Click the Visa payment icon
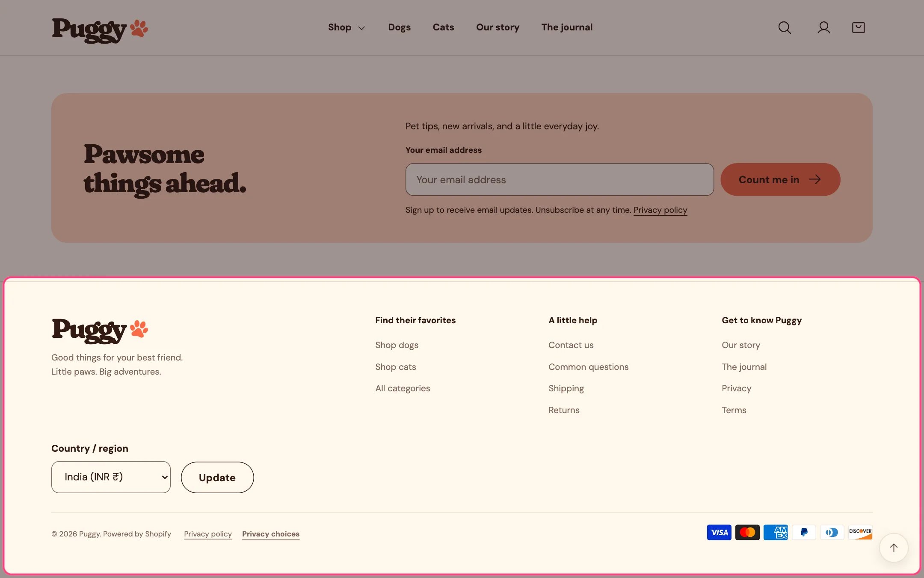 point(719,532)
